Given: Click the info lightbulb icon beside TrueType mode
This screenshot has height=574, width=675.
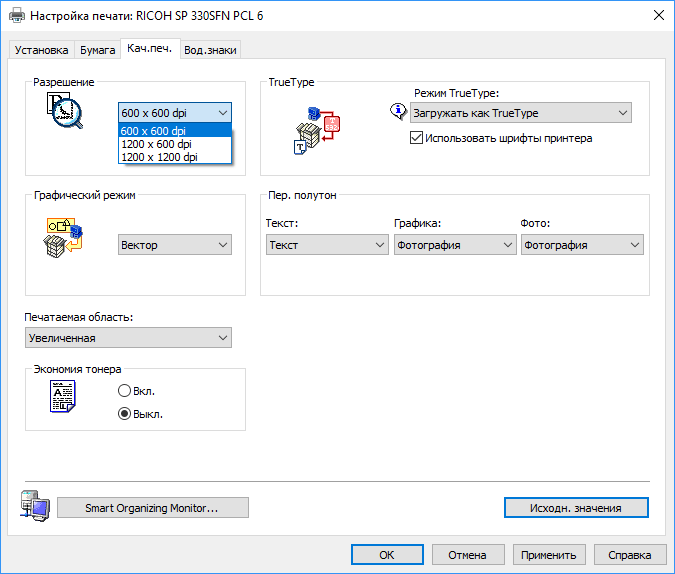Looking at the screenshot, I should [x=396, y=112].
